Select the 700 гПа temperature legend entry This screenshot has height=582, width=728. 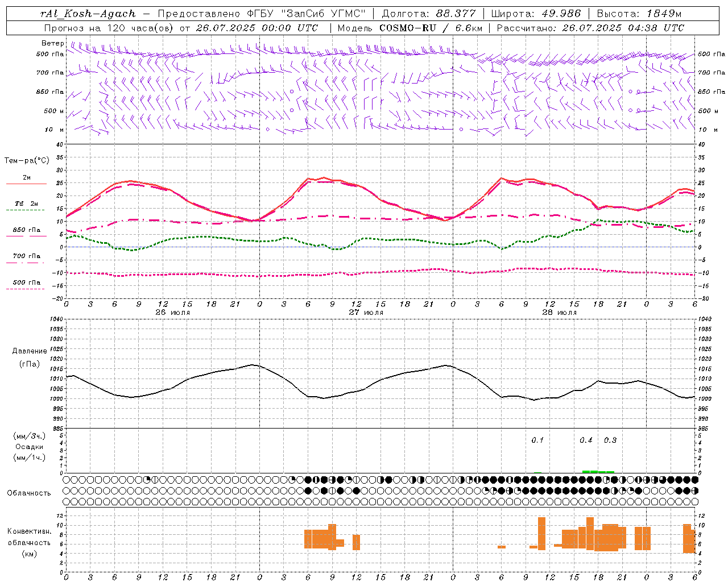[27, 256]
